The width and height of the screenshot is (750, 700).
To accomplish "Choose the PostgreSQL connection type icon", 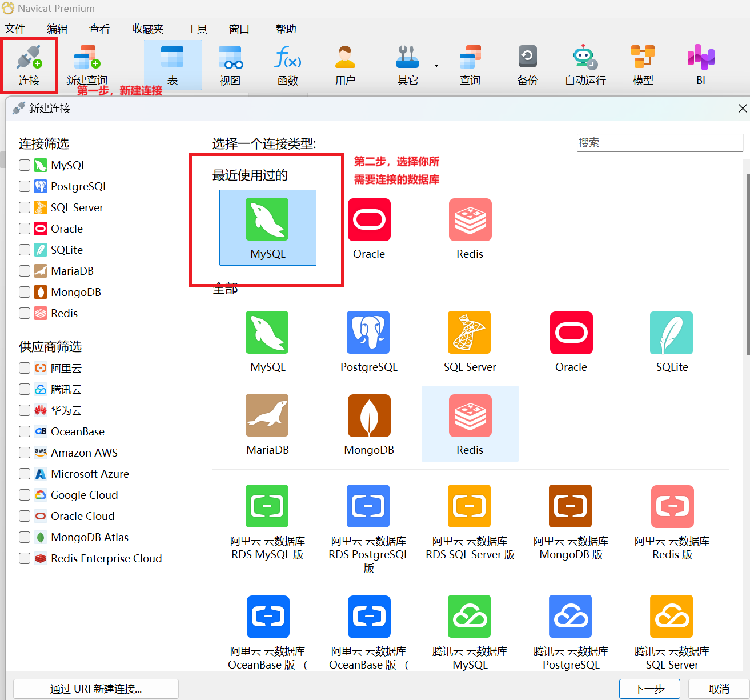I will 369,341.
